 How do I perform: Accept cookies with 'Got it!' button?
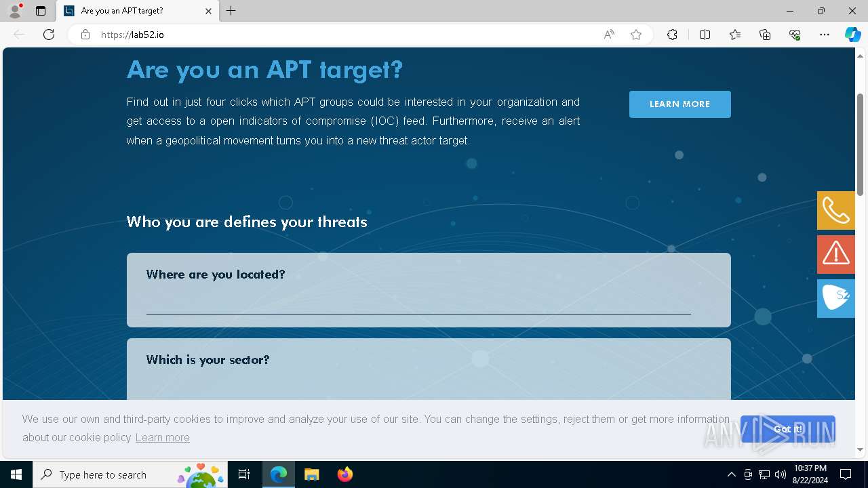788,429
